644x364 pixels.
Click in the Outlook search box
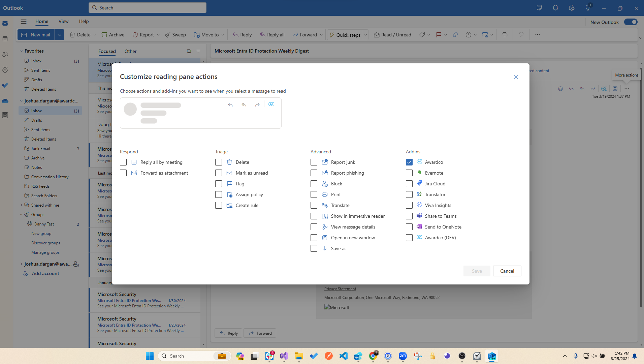(x=148, y=8)
